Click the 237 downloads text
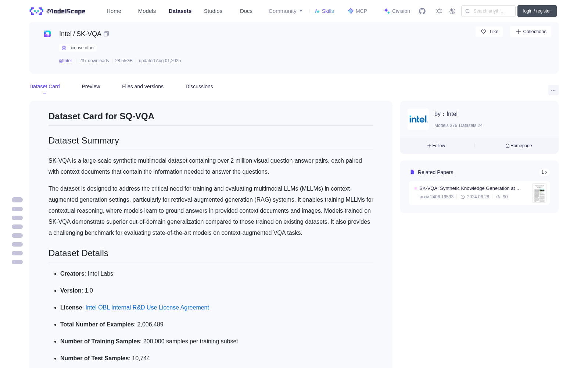 (x=94, y=61)
